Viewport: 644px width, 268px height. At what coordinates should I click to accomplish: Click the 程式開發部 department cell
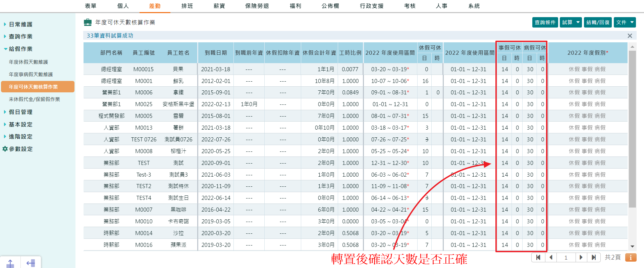pos(111,116)
